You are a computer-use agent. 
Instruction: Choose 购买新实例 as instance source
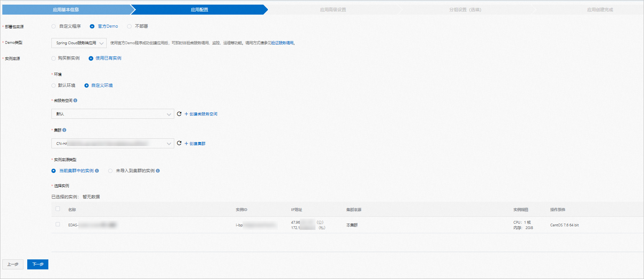point(53,58)
